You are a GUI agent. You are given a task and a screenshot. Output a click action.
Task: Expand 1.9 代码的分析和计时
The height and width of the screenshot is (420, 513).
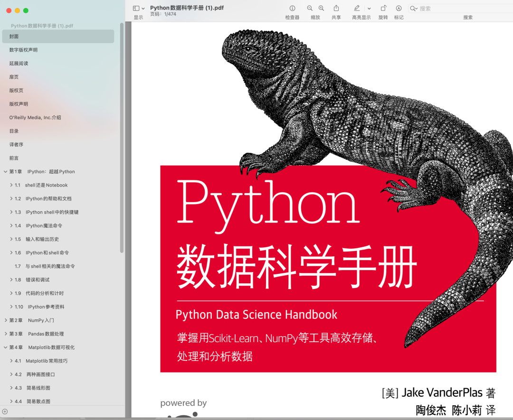point(11,293)
